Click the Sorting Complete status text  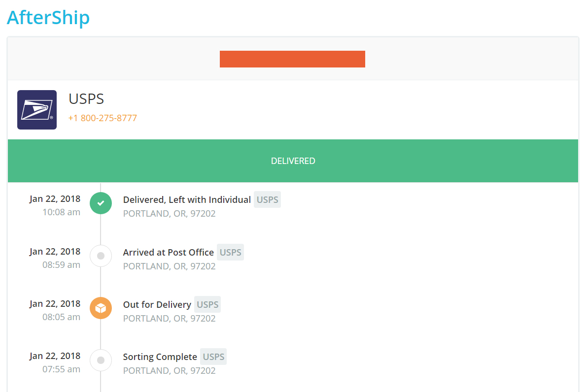pos(160,357)
